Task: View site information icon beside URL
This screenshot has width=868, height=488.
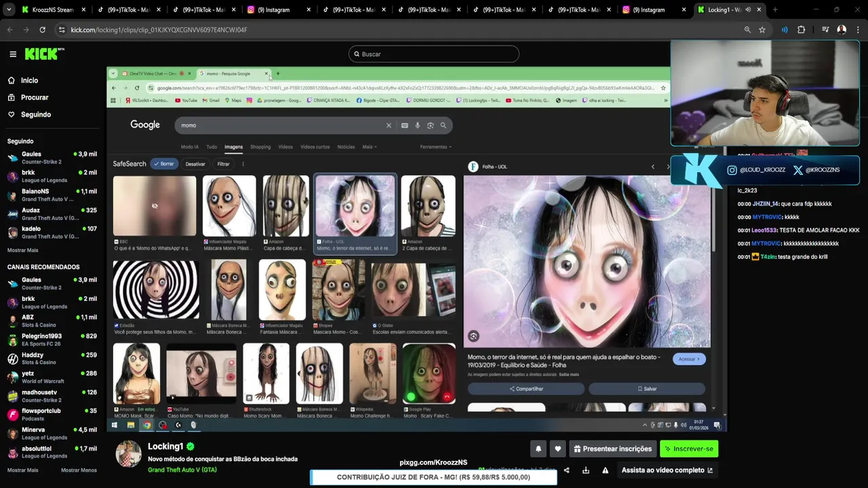Action: click(x=62, y=30)
